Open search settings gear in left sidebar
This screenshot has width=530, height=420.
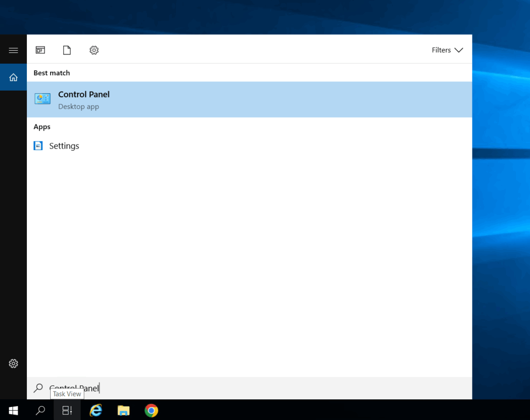13,364
